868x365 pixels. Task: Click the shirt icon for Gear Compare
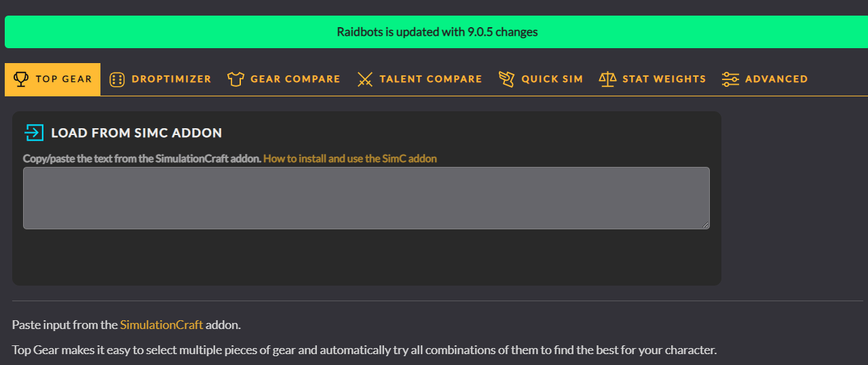[235, 79]
